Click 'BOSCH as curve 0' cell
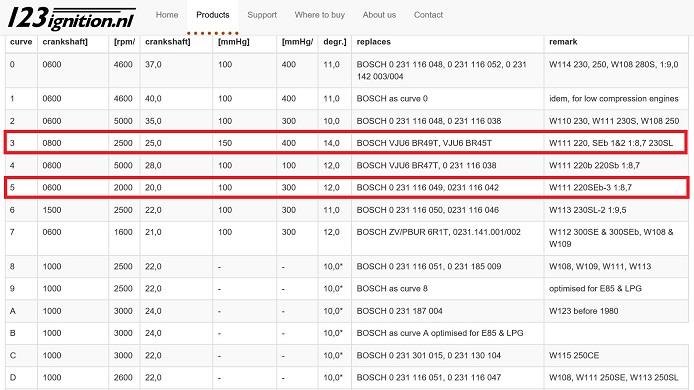This screenshot has width=694, height=390. point(392,98)
